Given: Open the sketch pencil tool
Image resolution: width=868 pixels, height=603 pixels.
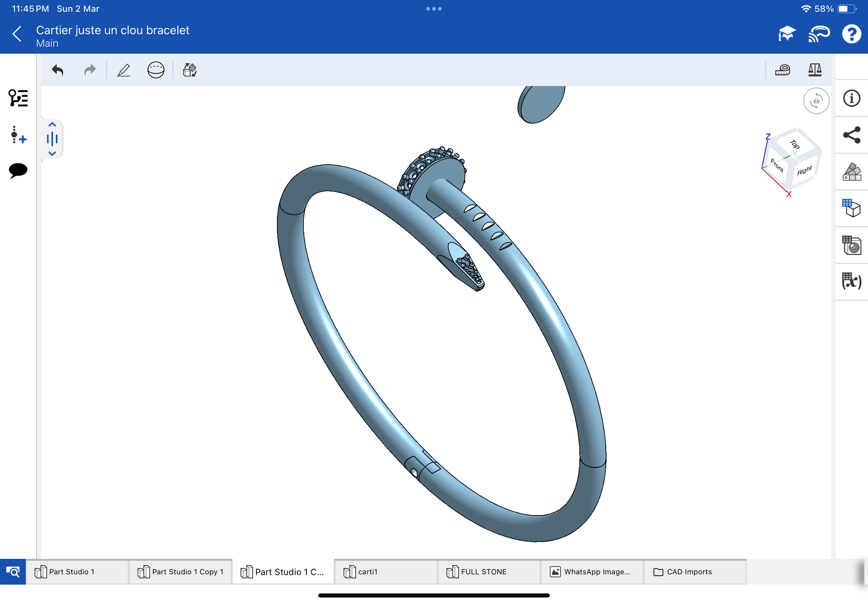Looking at the screenshot, I should pos(124,70).
